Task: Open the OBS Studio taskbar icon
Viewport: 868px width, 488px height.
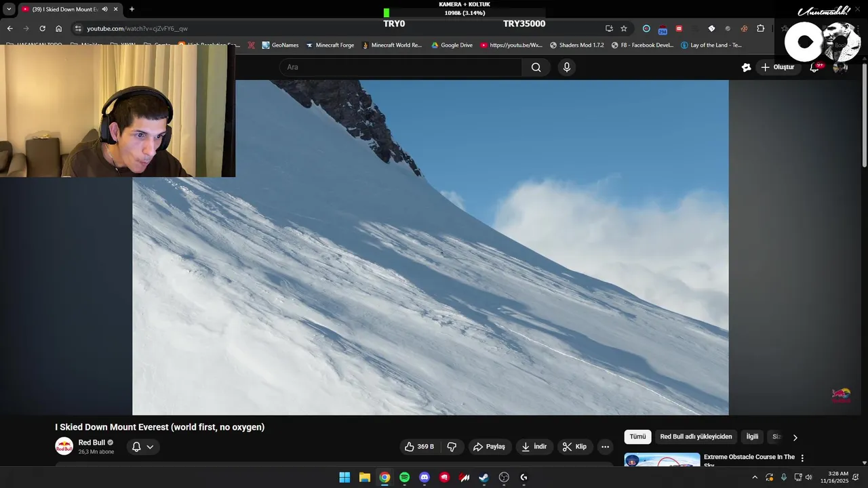Action: [x=504, y=477]
